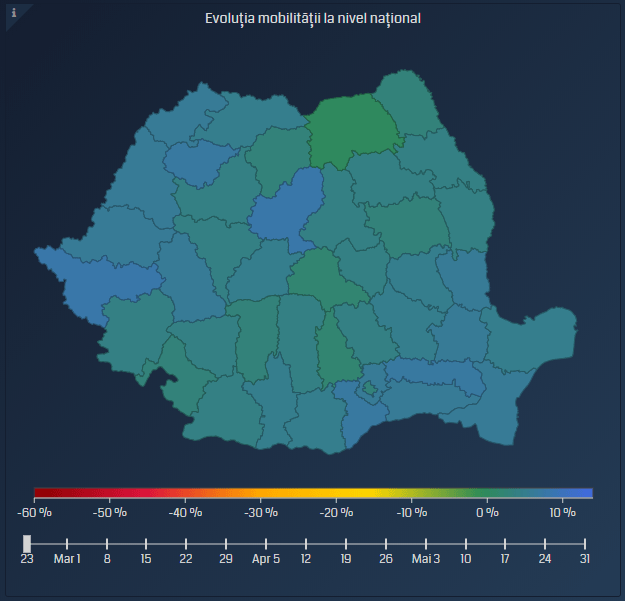The image size is (625, 601).
Task: Select the 26 tick before Mai 3
Action: click(386, 543)
